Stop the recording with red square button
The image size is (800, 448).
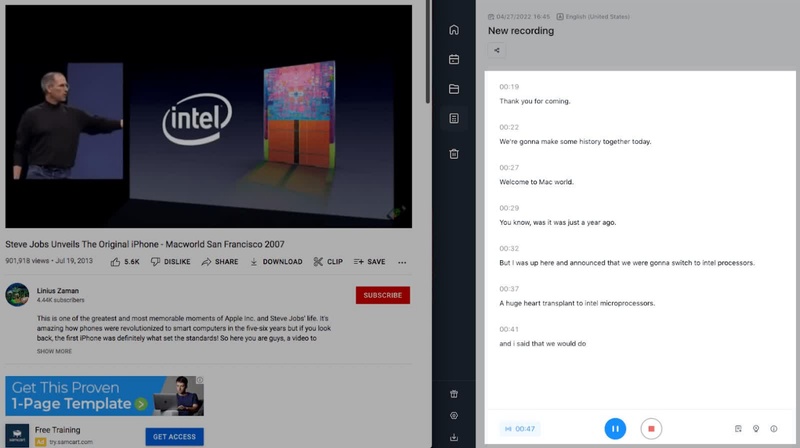pos(650,429)
